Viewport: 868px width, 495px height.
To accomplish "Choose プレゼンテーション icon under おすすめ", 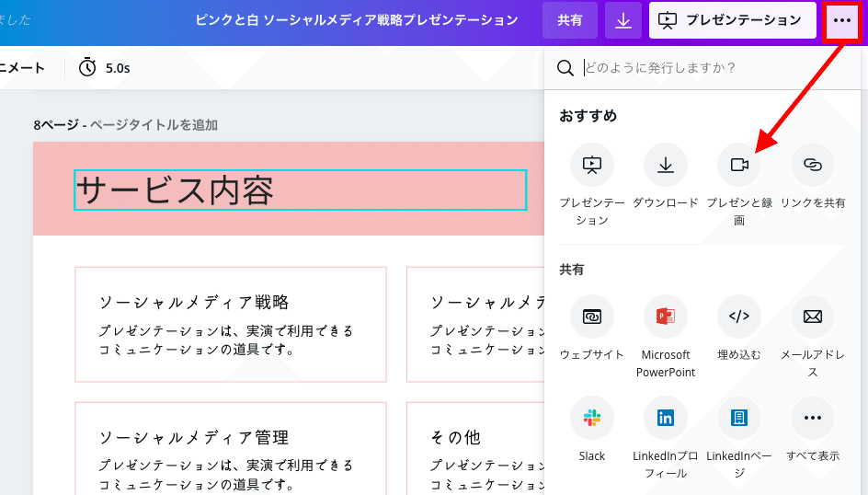I will click(592, 165).
